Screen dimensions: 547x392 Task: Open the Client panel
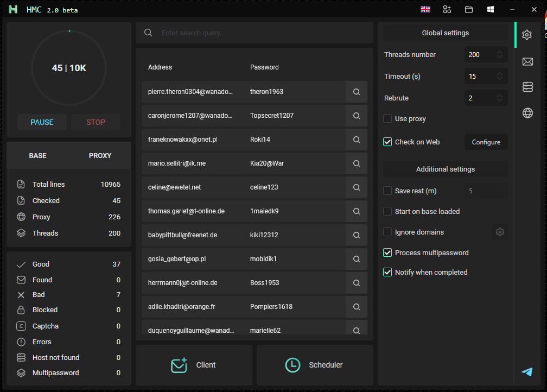click(x=194, y=365)
